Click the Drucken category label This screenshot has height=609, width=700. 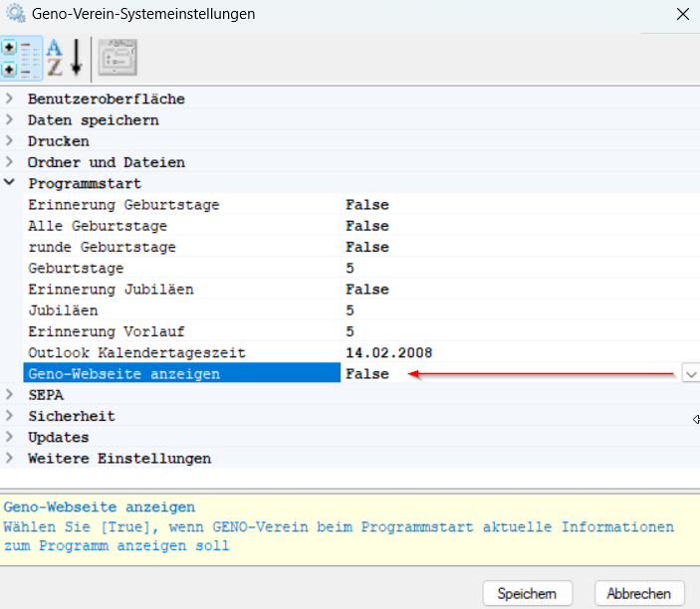pyautogui.click(x=59, y=141)
